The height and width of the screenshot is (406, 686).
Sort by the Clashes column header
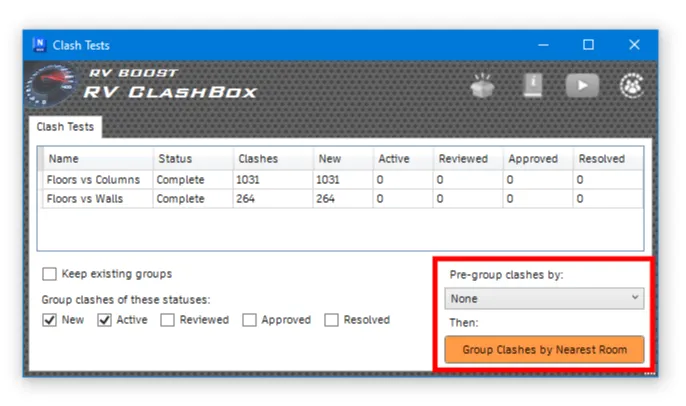pyautogui.click(x=270, y=159)
